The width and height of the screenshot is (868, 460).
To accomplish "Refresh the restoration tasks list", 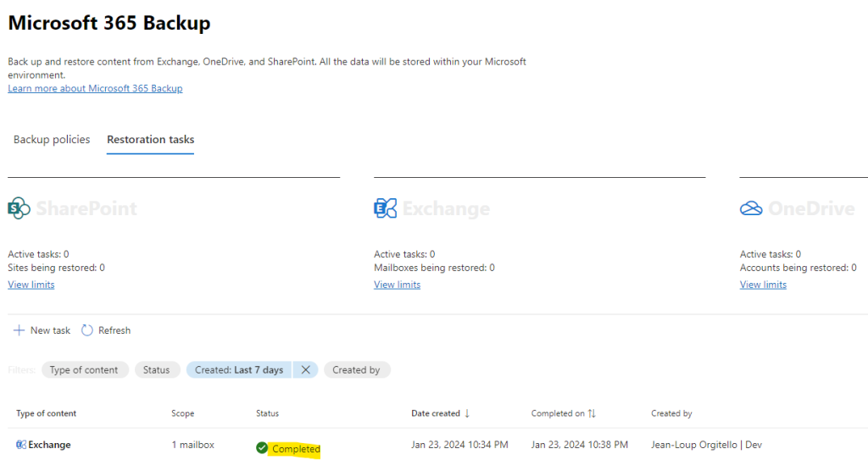I will click(106, 330).
